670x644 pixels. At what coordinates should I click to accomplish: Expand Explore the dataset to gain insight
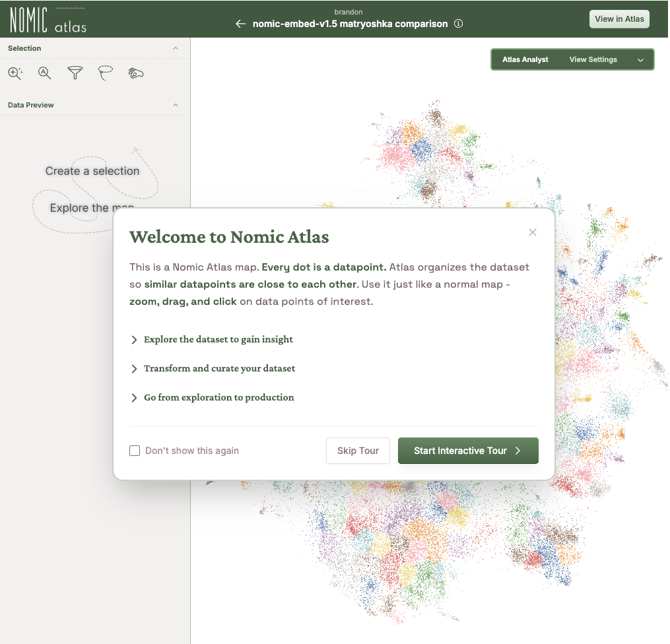point(212,340)
